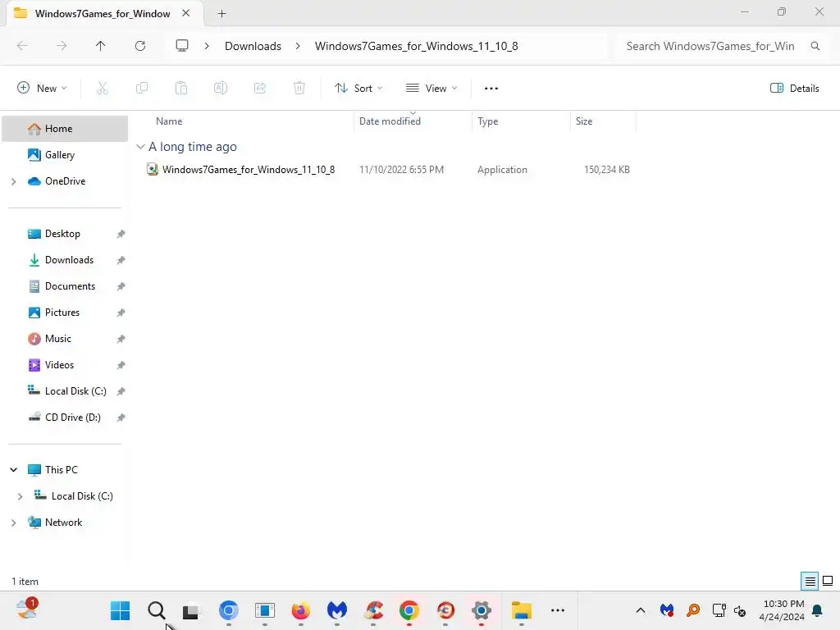Switch to large thumbnails view in status bar
Viewport: 840px width, 630px height.
(x=828, y=582)
